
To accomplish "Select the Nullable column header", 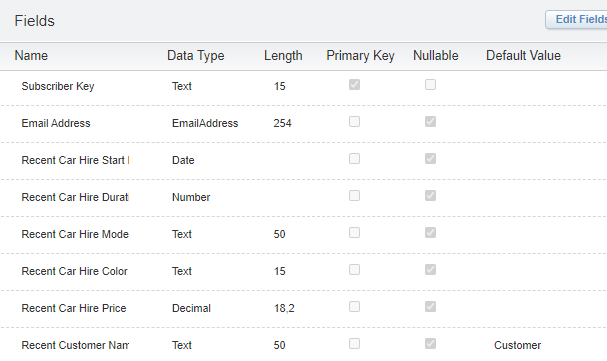I will click(436, 56).
